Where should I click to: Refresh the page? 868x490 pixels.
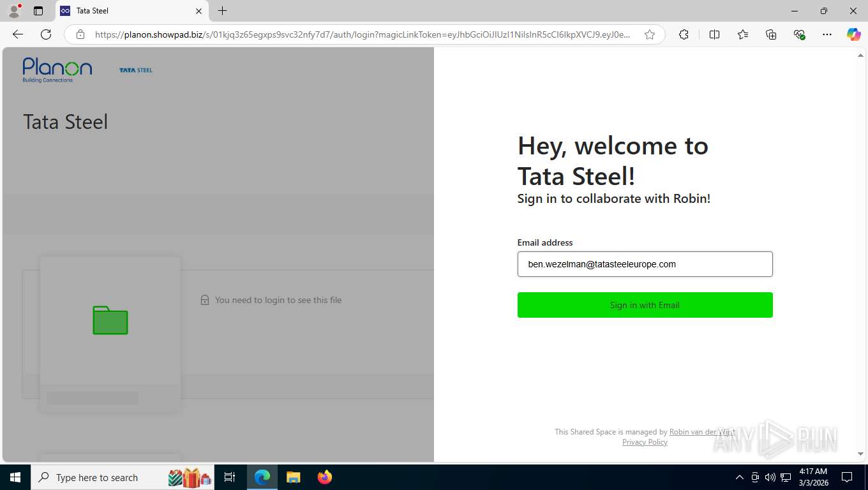pos(46,34)
